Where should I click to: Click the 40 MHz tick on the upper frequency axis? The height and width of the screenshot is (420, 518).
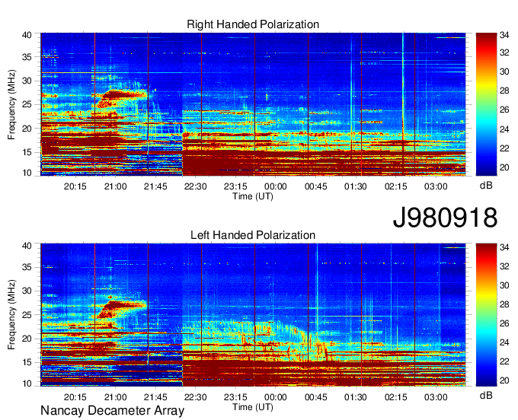27,35
